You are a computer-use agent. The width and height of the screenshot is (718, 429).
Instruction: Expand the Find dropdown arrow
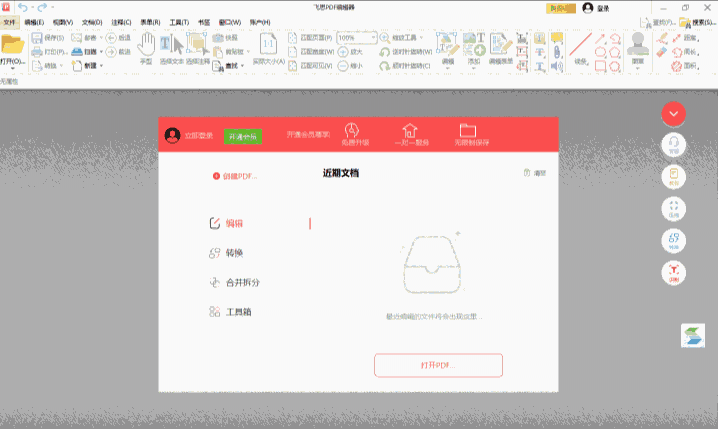coord(242,66)
